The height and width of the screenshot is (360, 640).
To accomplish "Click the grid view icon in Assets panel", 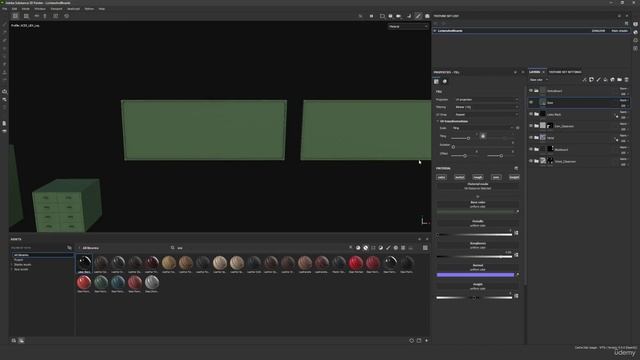I will click(425, 248).
